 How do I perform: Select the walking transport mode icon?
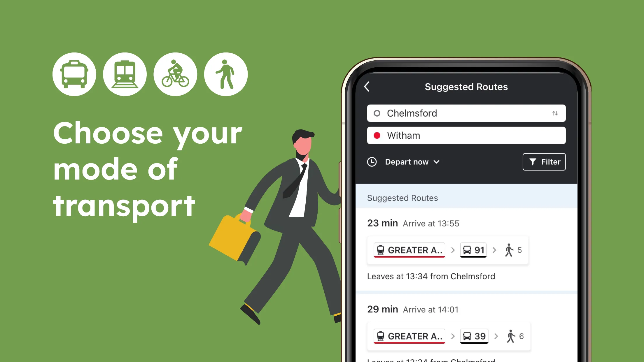[226, 75]
